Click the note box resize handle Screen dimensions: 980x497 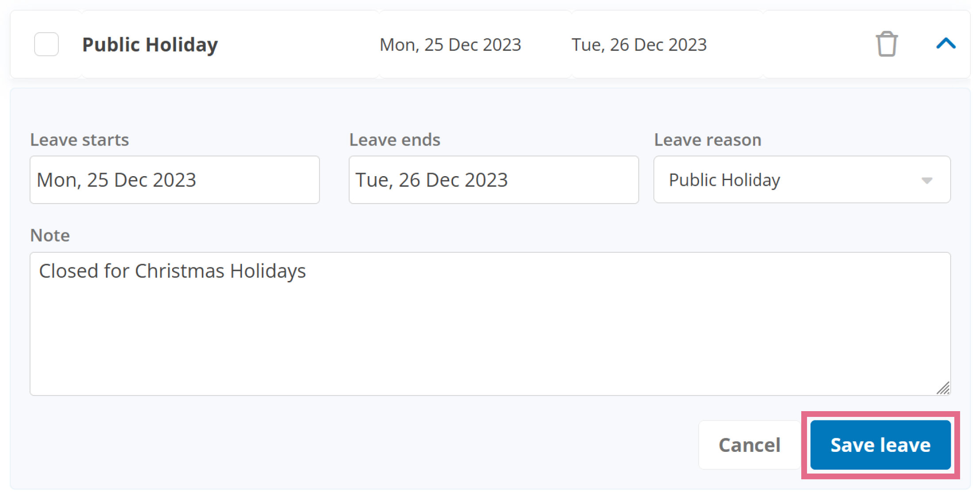click(943, 388)
